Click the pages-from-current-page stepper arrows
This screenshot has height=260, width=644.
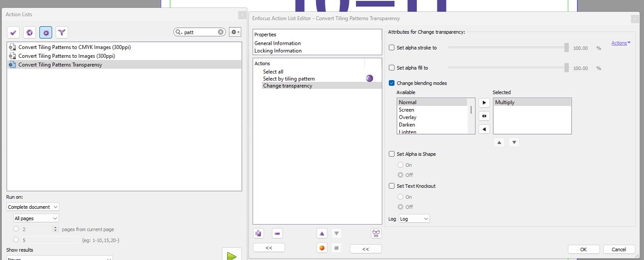[56, 229]
